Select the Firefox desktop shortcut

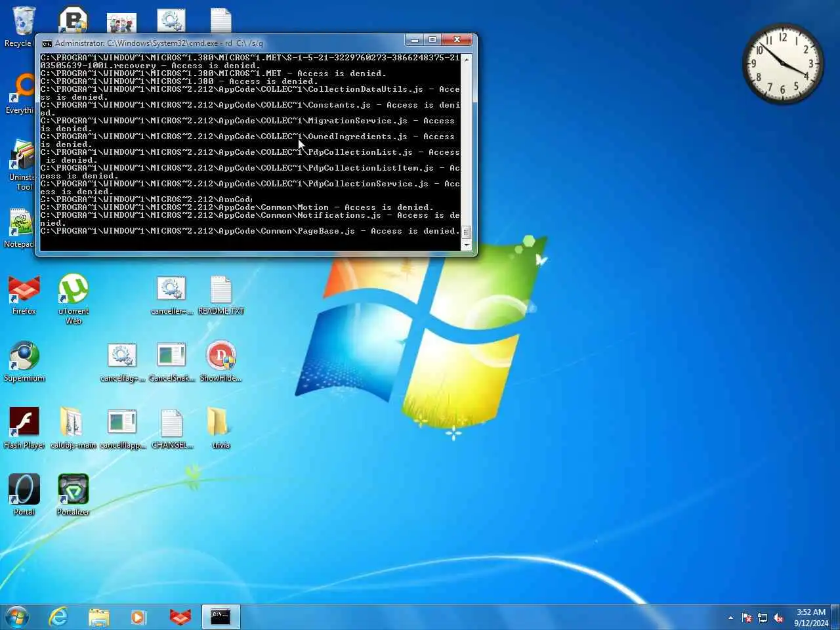click(x=24, y=295)
